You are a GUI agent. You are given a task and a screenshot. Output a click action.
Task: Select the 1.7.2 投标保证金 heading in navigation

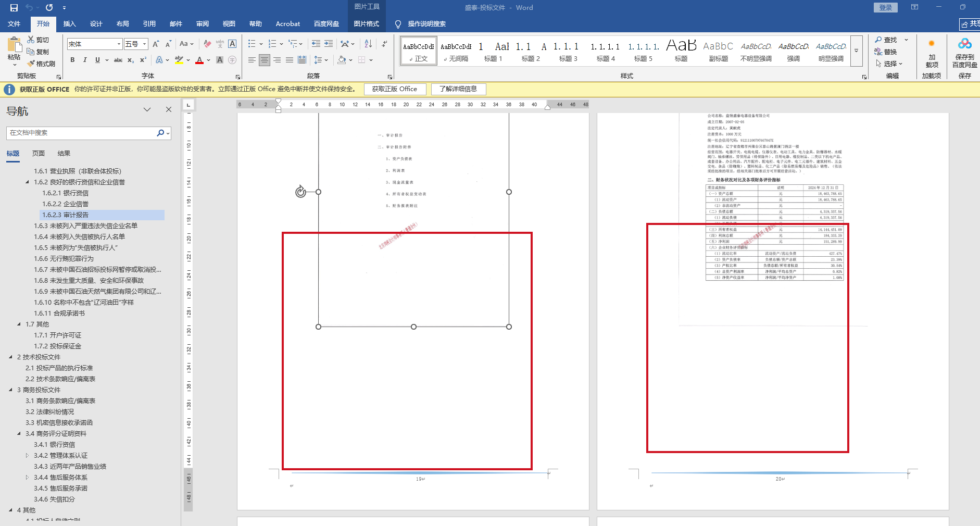(58, 346)
